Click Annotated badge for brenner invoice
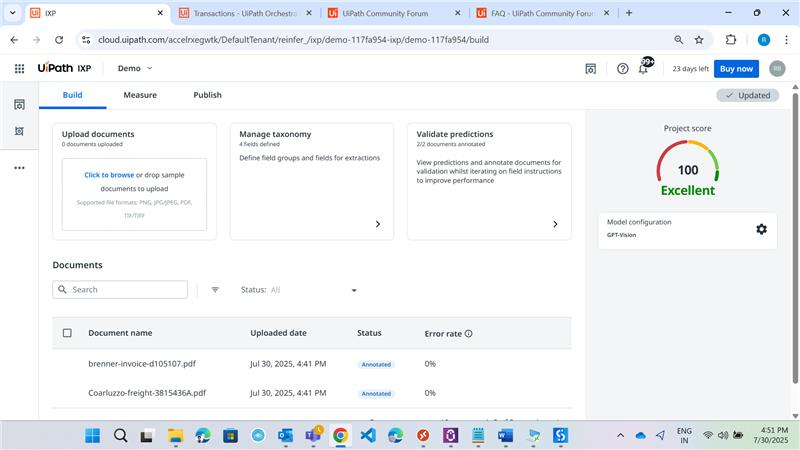This screenshot has height=450, width=800. click(x=376, y=364)
